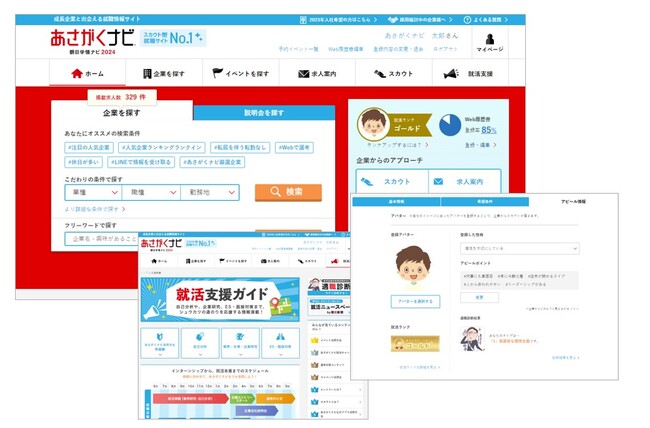The height and width of the screenshot is (428, 650).
Task: Click the orange 検索 search button
Action: point(288,192)
